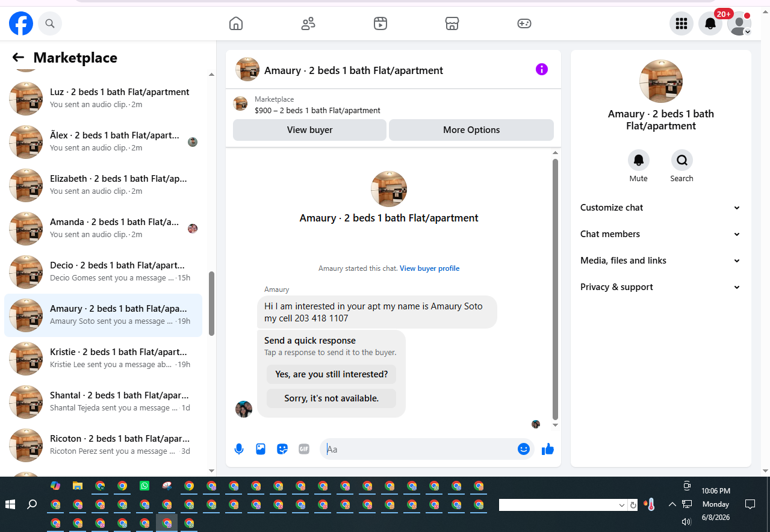Click the sender avatar beside quick responses
Screen dimensions: 770x532
(244, 409)
